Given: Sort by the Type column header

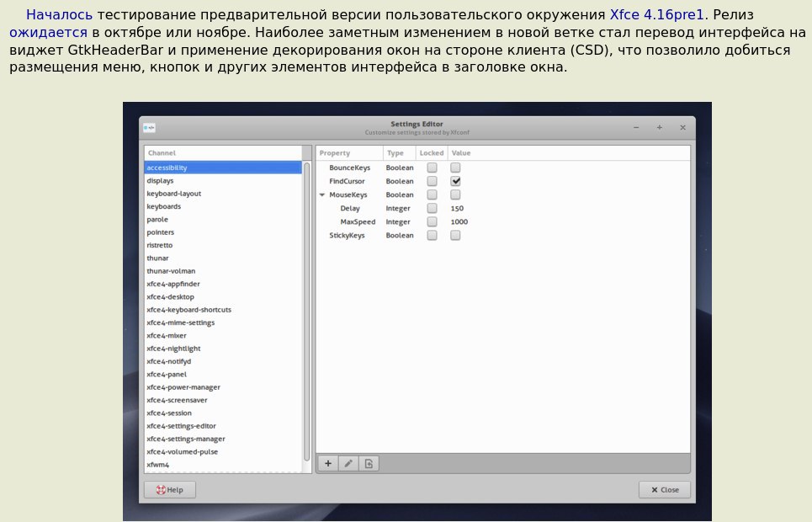Looking at the screenshot, I should coord(399,153).
